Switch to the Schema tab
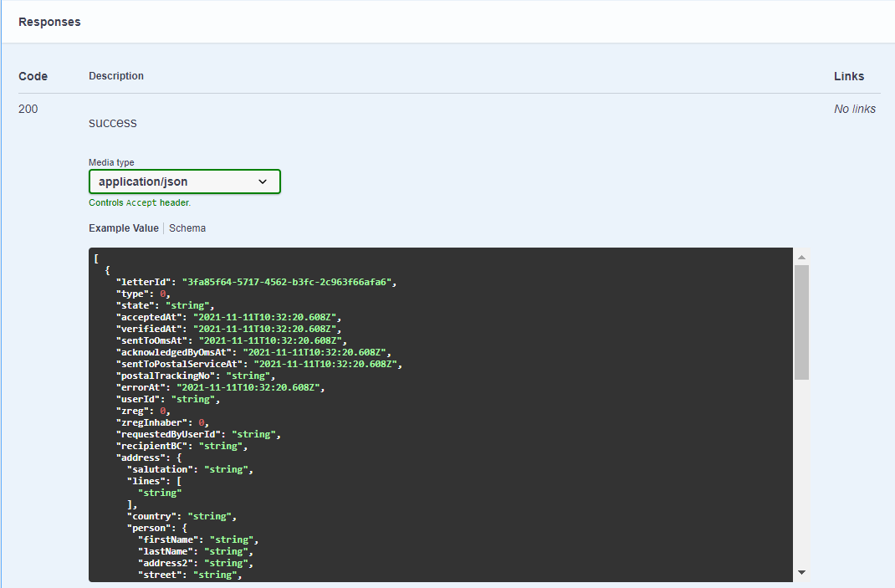895x588 pixels. (187, 228)
